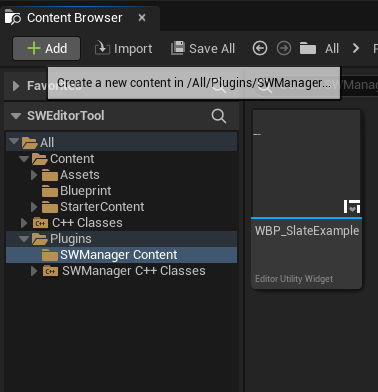This screenshot has width=378, height=392.
Task: Open search in the SWEditorTool sources panel
Action: (x=219, y=116)
